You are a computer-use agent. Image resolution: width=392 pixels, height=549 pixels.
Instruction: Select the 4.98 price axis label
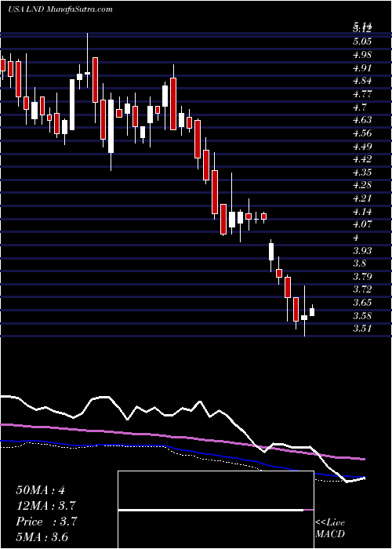click(362, 55)
